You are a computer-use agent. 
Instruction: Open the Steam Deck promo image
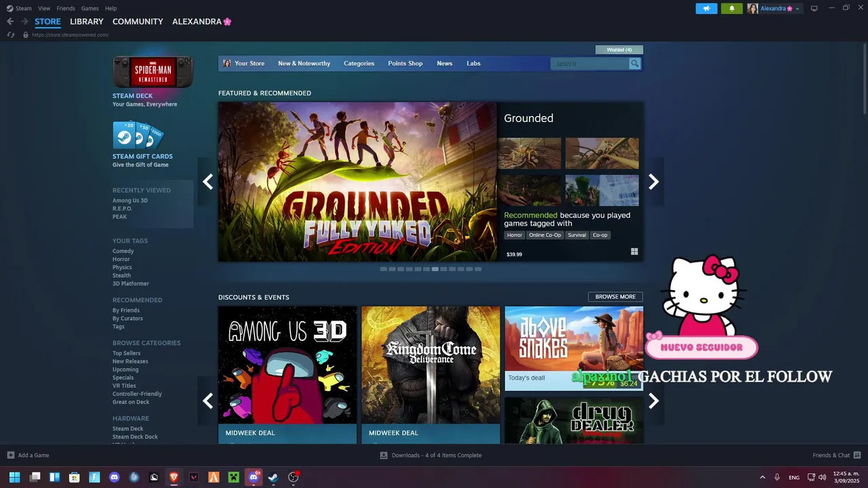click(x=153, y=72)
